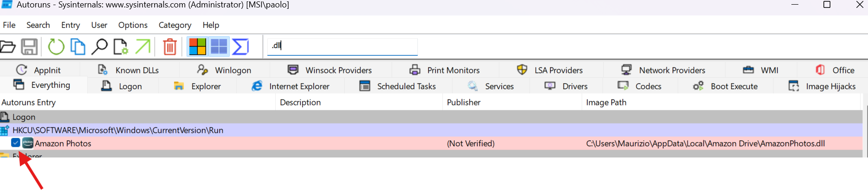Click the Autoruns title bar app icon
The height and width of the screenshot is (190, 868).
click(6, 5)
